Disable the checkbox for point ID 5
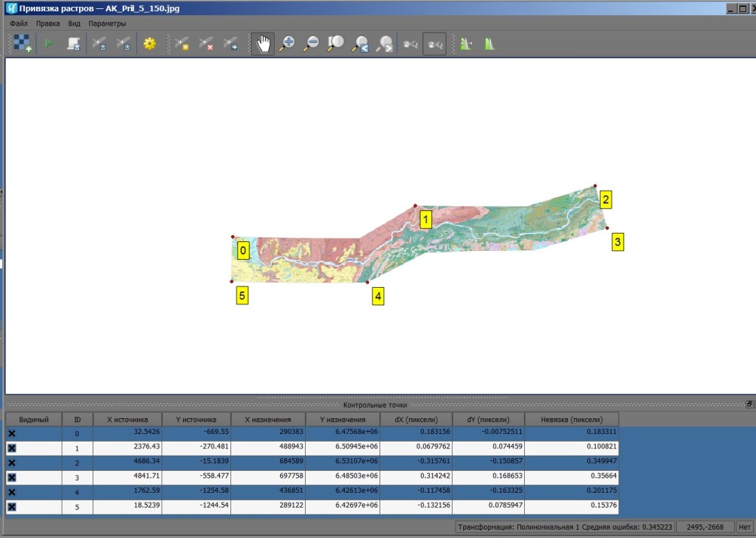 click(x=12, y=507)
